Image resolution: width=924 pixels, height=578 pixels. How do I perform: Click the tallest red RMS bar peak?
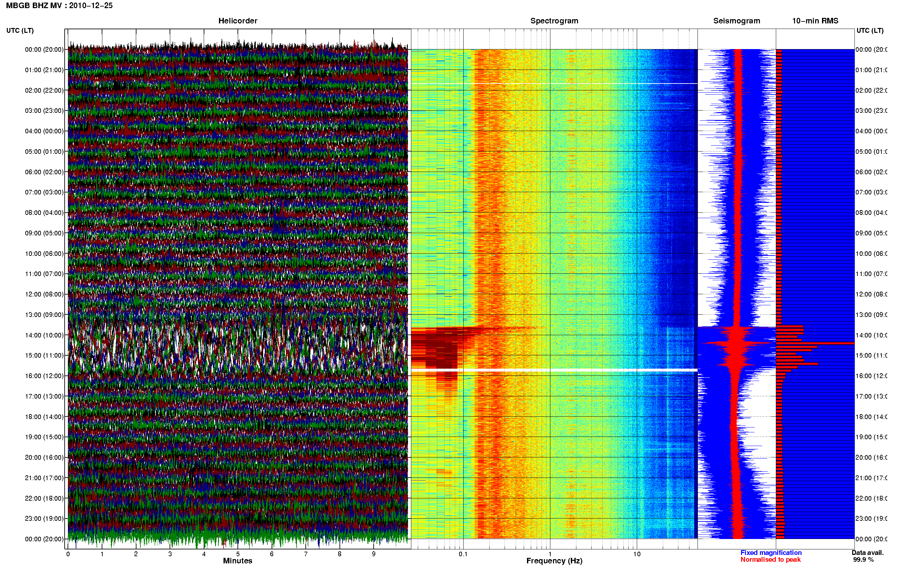point(815,343)
